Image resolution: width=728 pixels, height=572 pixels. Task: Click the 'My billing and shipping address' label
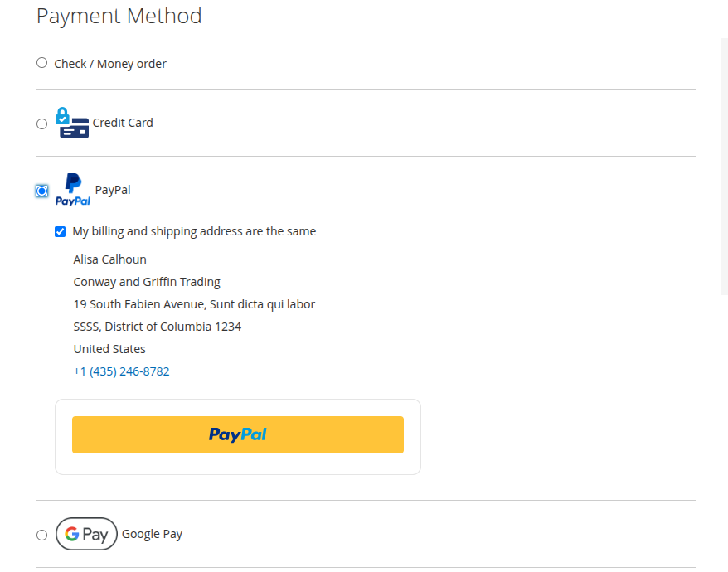click(194, 231)
